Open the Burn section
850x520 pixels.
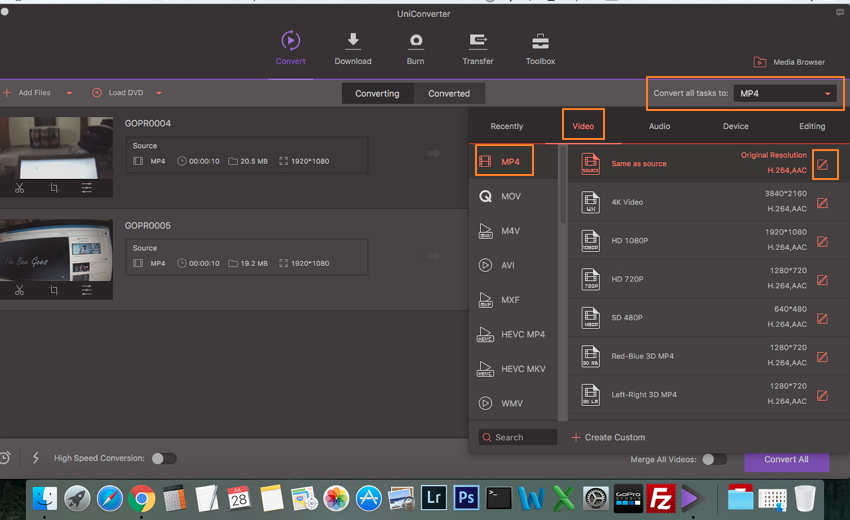coord(415,48)
